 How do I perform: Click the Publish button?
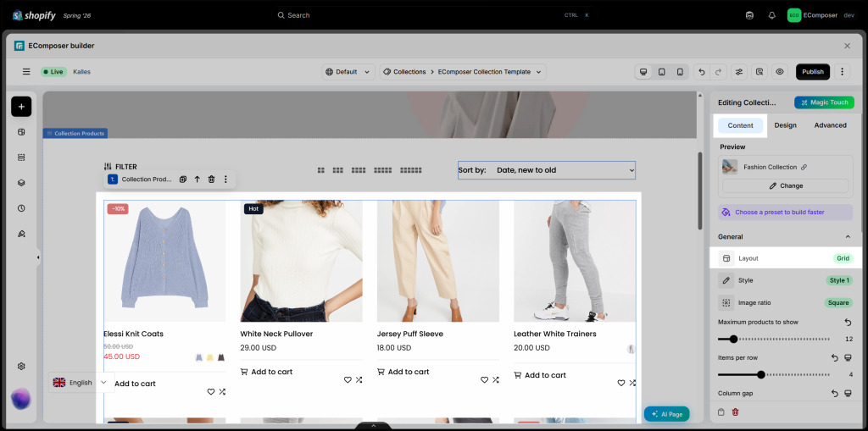coord(813,72)
